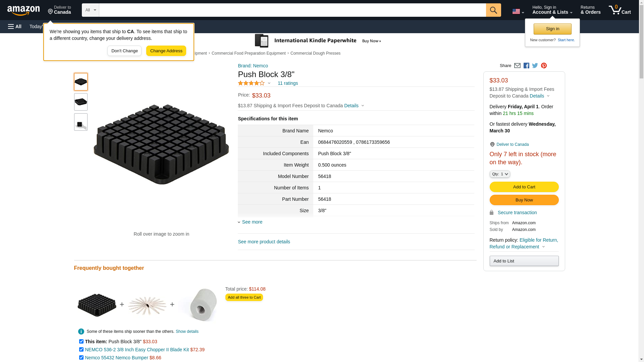The image size is (644, 362).
Task: Open the All hamburger menu
Action: click(x=15, y=26)
